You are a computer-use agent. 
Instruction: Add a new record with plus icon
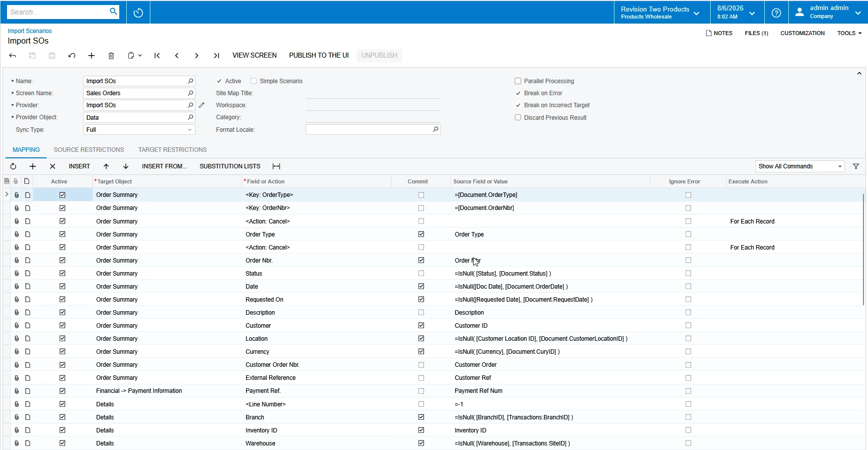91,56
